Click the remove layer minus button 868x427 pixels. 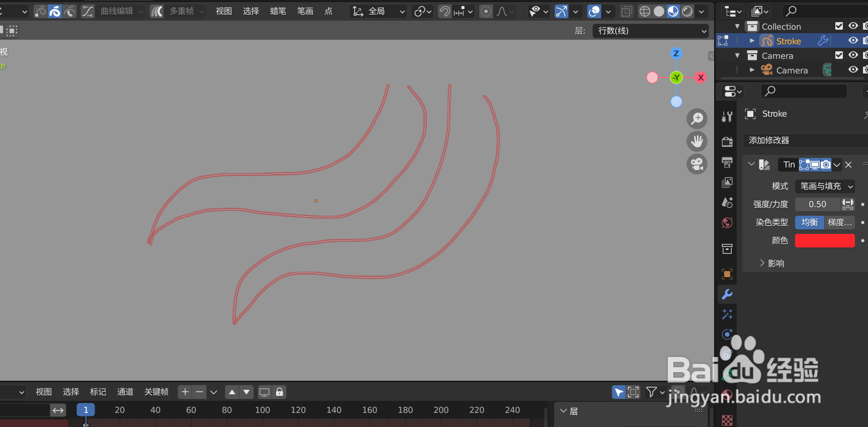click(x=200, y=392)
